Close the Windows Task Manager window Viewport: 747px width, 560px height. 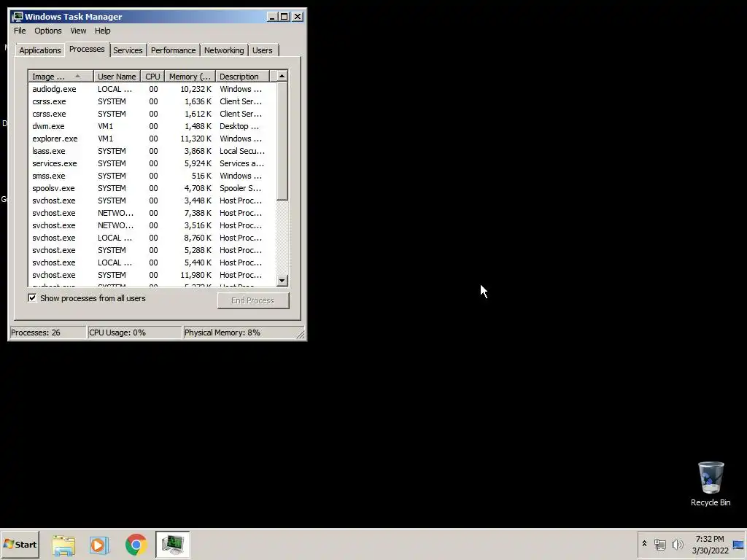pyautogui.click(x=298, y=17)
